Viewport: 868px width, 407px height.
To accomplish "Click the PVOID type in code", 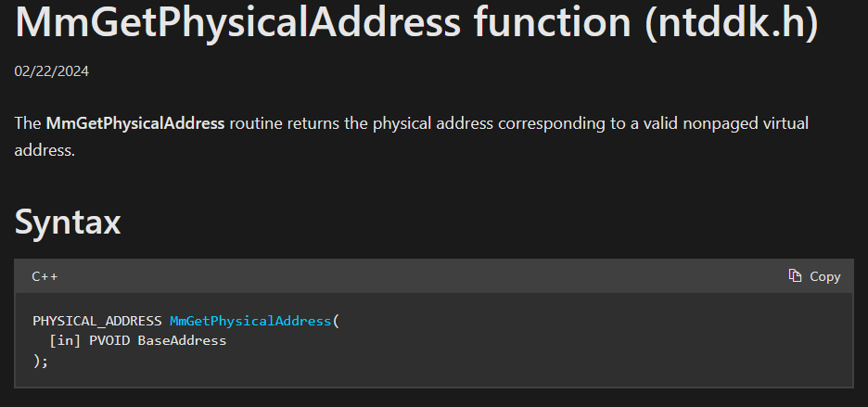I will click(109, 340).
